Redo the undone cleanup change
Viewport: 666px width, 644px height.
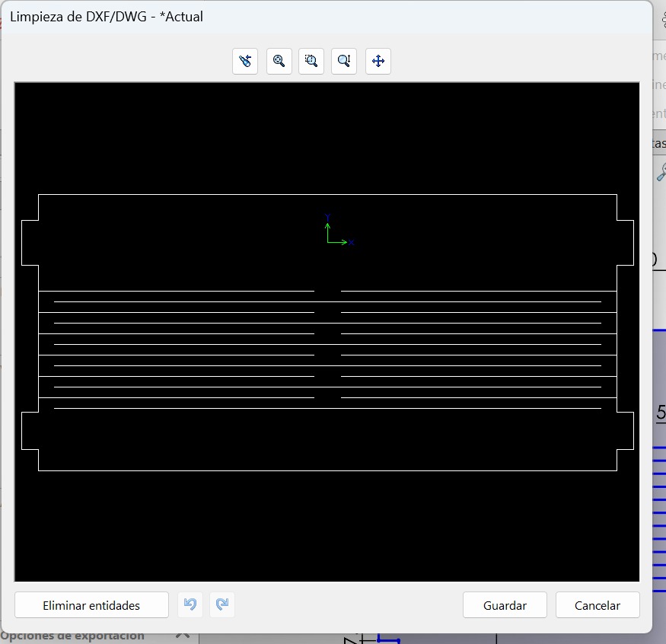221,604
